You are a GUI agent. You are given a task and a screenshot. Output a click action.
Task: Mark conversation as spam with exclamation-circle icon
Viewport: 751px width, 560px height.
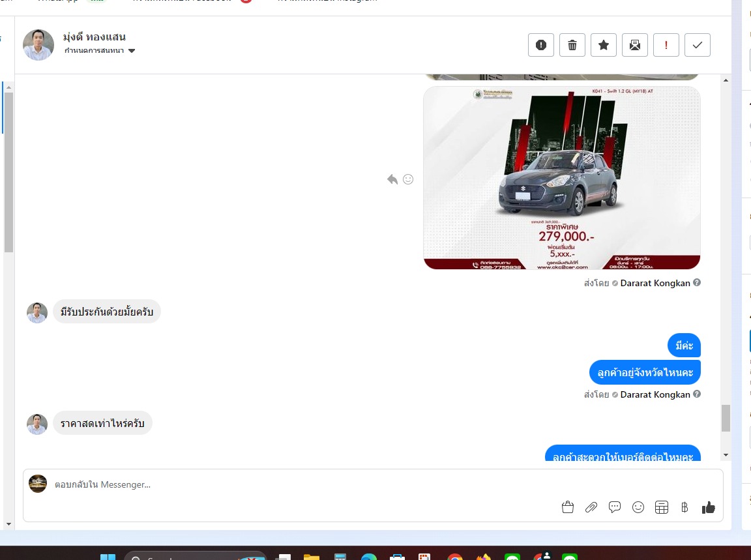tap(540, 45)
